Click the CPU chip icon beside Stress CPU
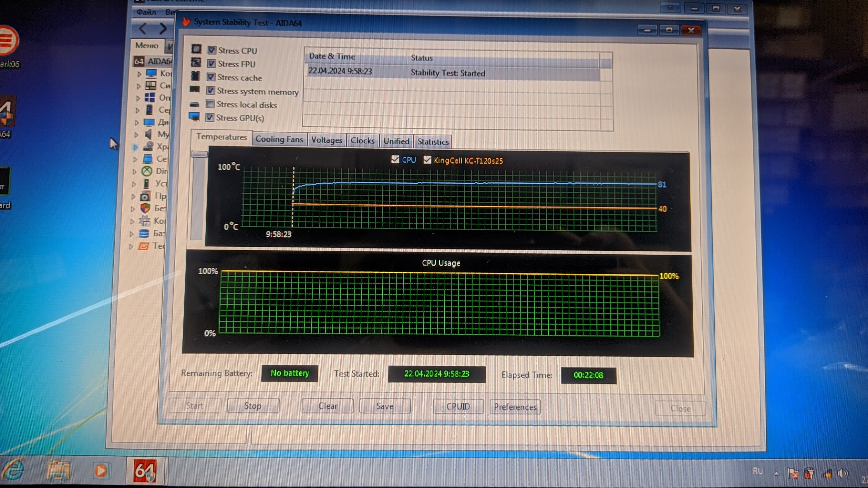The width and height of the screenshot is (868, 488). [x=196, y=49]
